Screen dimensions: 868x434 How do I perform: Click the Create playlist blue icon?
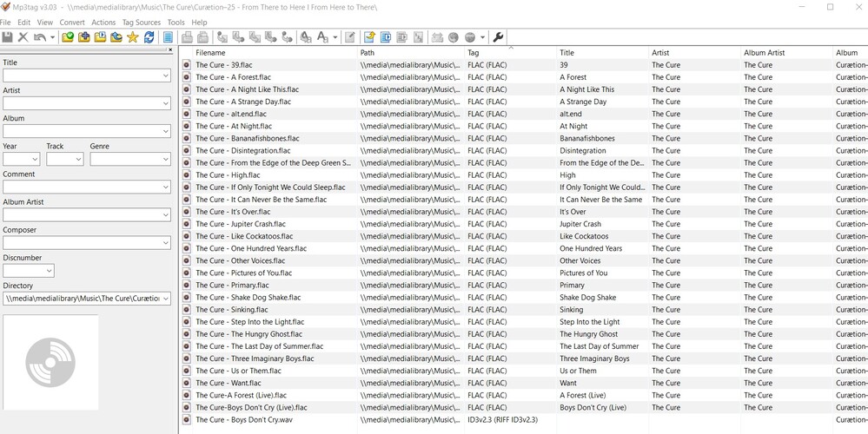[385, 37]
